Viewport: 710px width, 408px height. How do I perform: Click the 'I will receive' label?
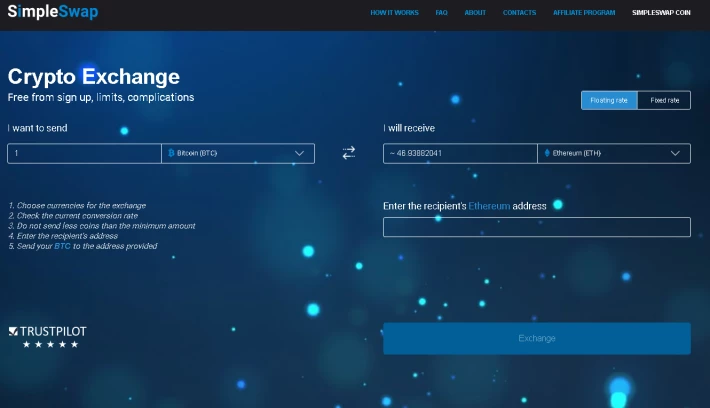(409, 128)
